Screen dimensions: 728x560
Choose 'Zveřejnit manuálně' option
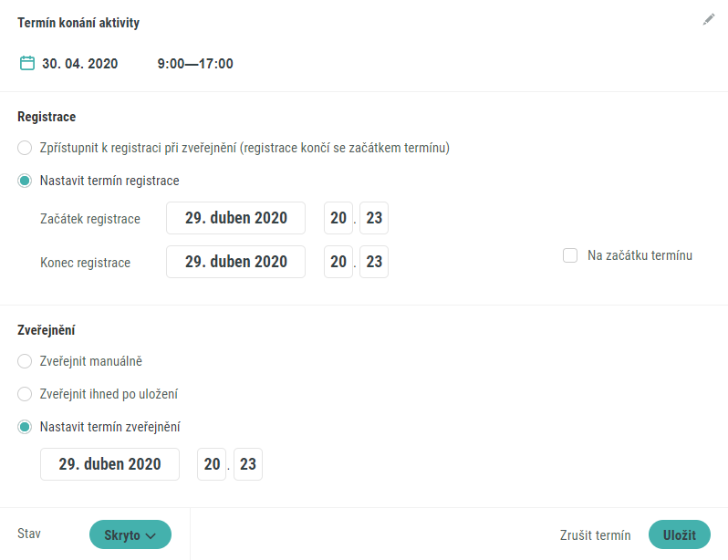[25, 361]
